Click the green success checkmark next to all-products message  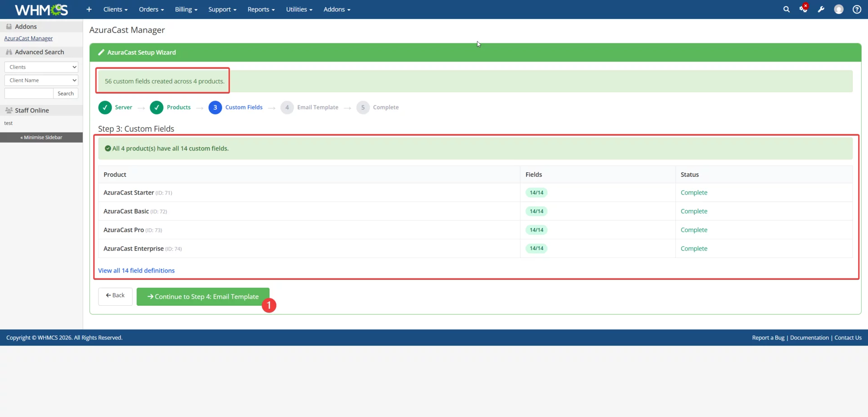tap(108, 148)
